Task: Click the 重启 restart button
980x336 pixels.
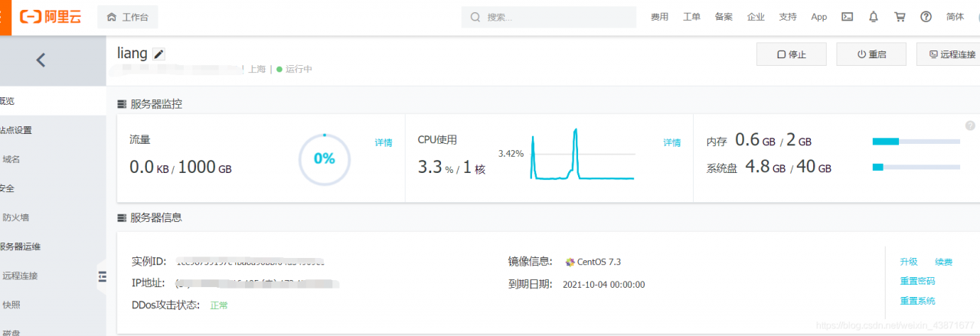Action: pyautogui.click(x=871, y=54)
